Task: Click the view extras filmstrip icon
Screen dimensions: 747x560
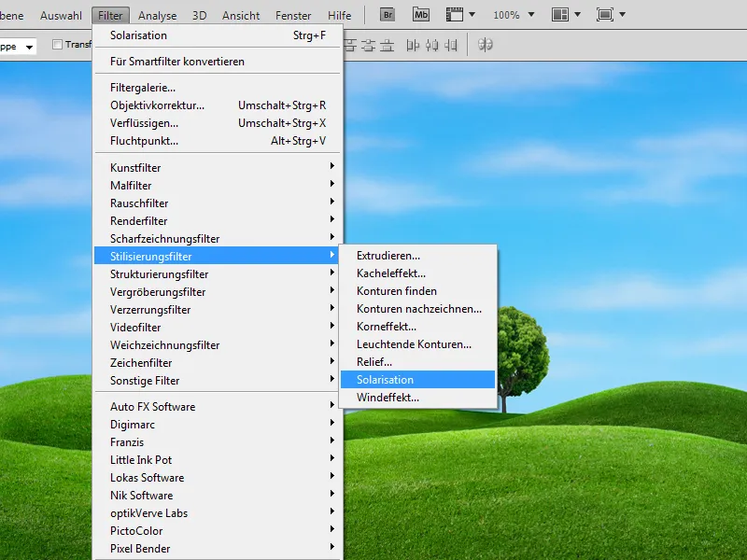Action: click(x=455, y=15)
